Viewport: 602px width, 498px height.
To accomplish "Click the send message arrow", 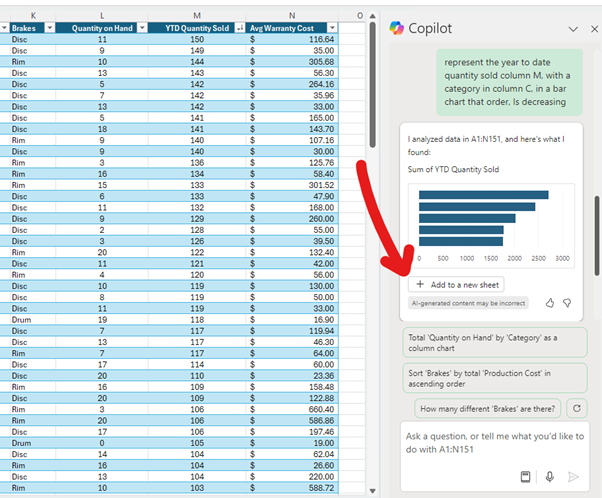I will coord(573,476).
